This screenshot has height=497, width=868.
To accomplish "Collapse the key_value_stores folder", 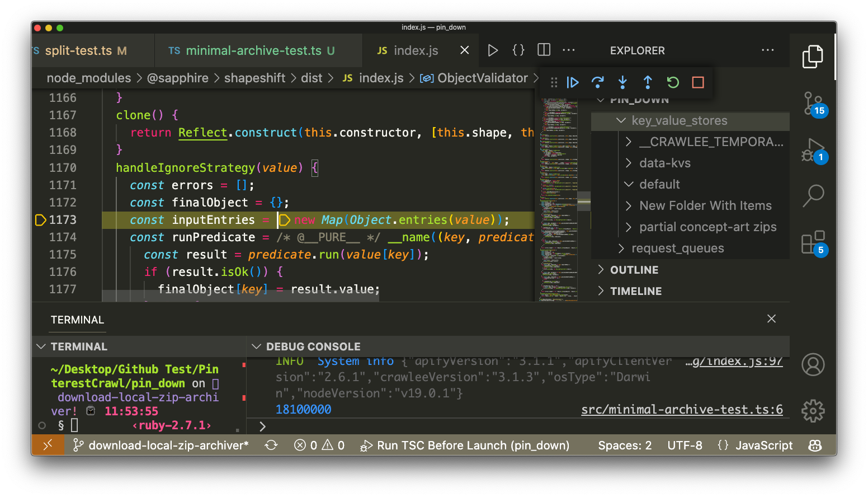I will tap(690, 120).
